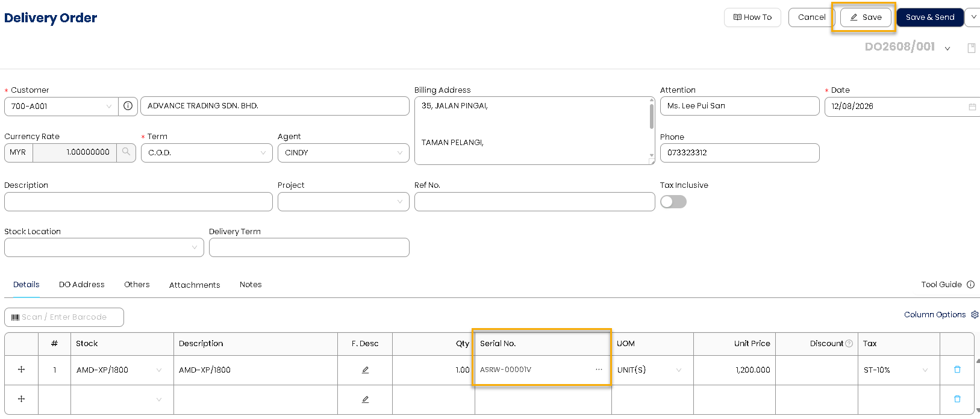Click the document icon beside DO2608/001
Viewport: 980px width, 419px height.
[972, 48]
